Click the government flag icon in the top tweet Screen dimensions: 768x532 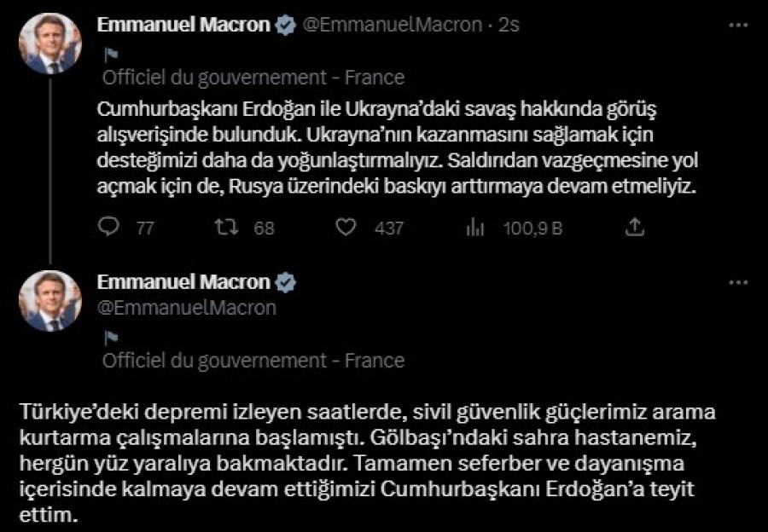click(x=110, y=55)
